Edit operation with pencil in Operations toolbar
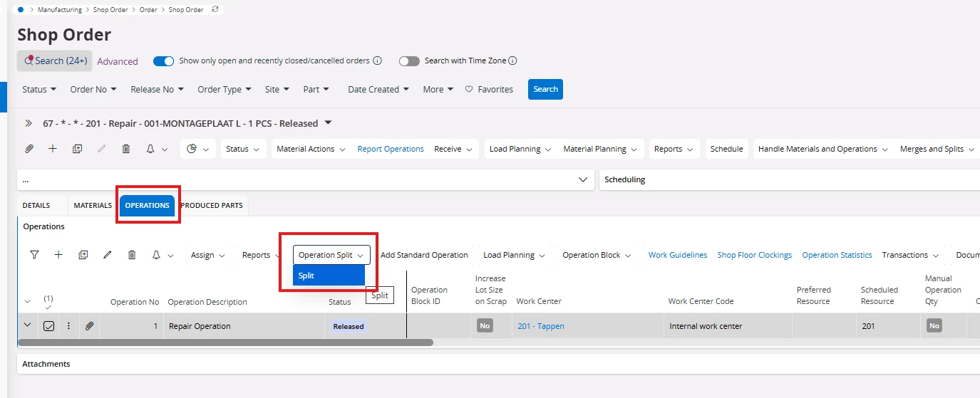Image resolution: width=980 pixels, height=398 pixels. tap(108, 255)
